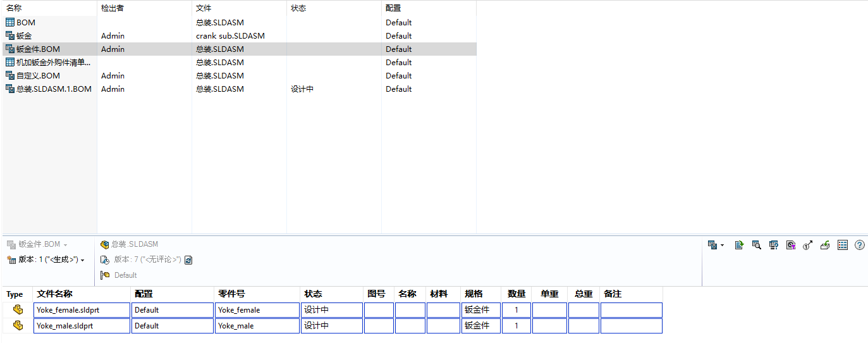The image size is (868, 343).
Task: Click the icon of the 钣金件.BOM row
Action: click(10, 49)
